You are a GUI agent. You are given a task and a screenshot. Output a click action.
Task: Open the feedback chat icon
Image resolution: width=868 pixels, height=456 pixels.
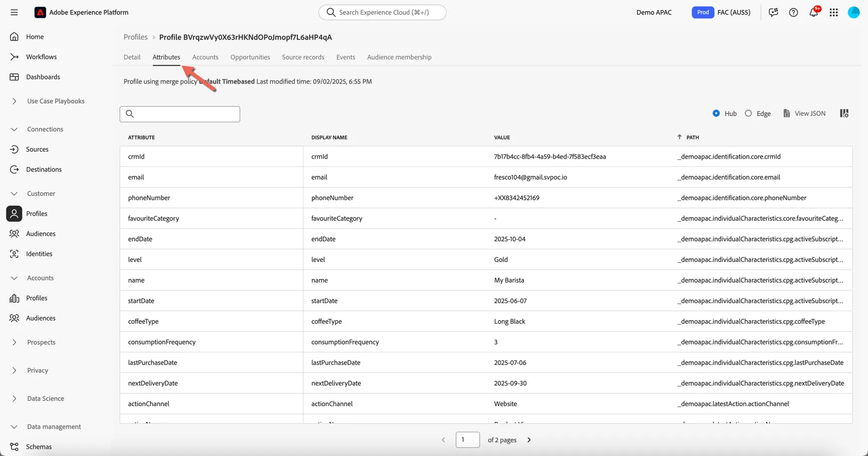(x=773, y=12)
